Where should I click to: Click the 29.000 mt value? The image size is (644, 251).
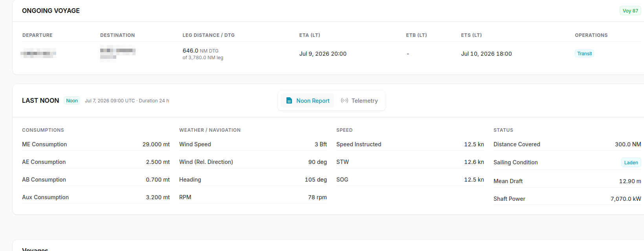point(156,144)
